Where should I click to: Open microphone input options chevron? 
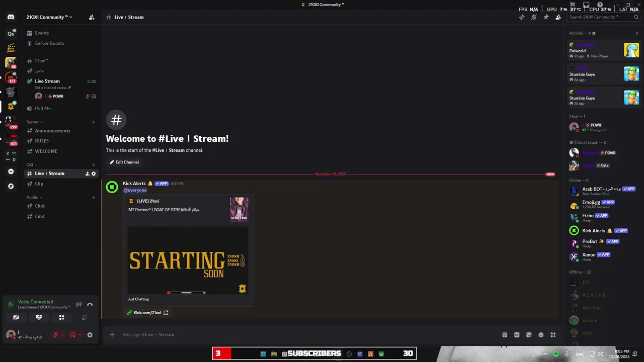coord(63,335)
